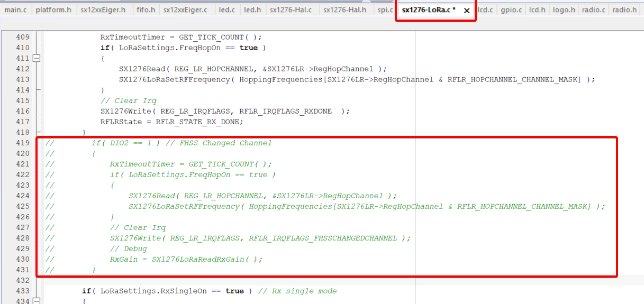Select the sx1276-Hal.c tab
Screen dimensions: 644x304
tap(291, 10)
